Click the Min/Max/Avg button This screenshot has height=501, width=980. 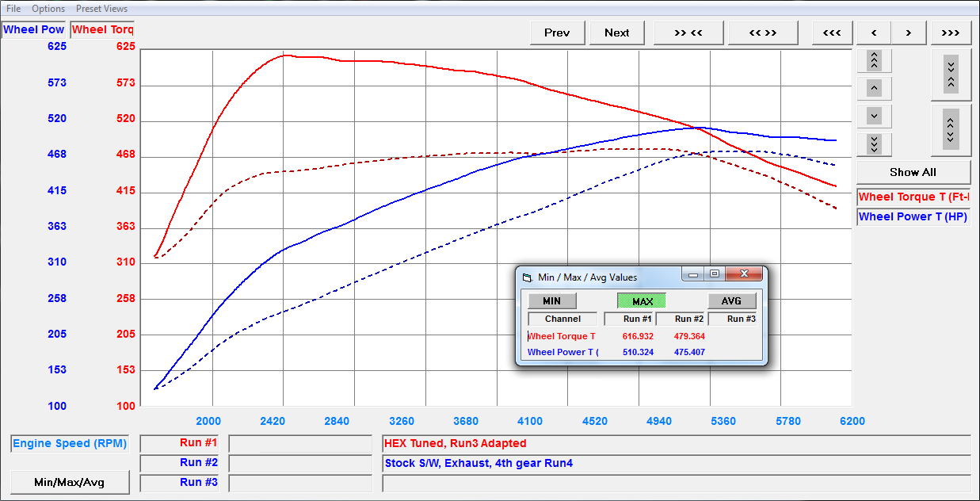point(70,482)
